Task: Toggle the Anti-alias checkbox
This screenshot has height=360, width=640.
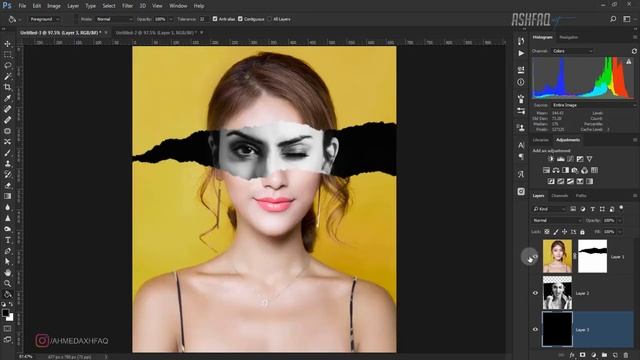Action: [215, 19]
